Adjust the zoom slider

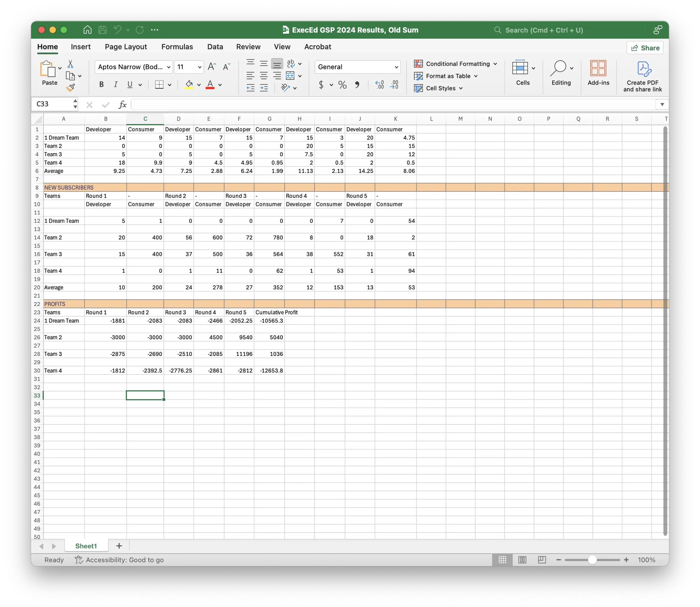pos(592,559)
